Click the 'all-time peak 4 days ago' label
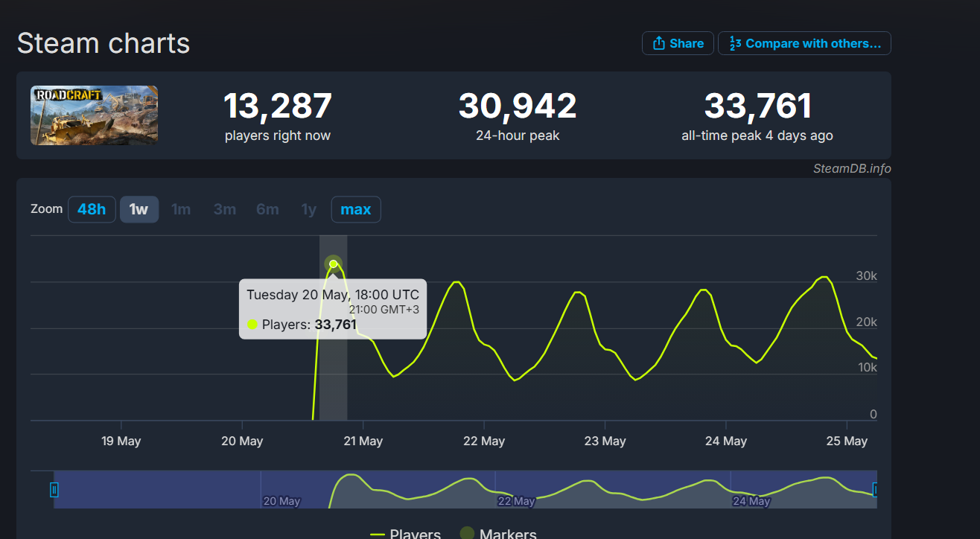980x539 pixels. click(x=757, y=135)
